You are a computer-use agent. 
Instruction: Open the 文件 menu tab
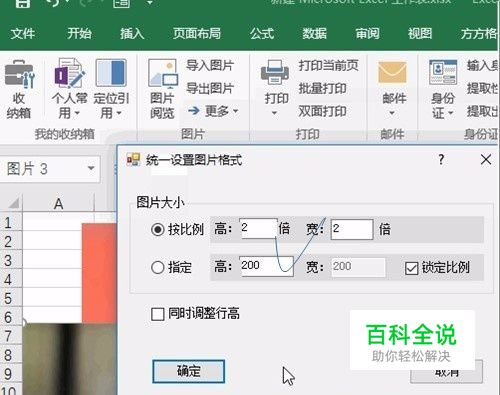coord(23,33)
